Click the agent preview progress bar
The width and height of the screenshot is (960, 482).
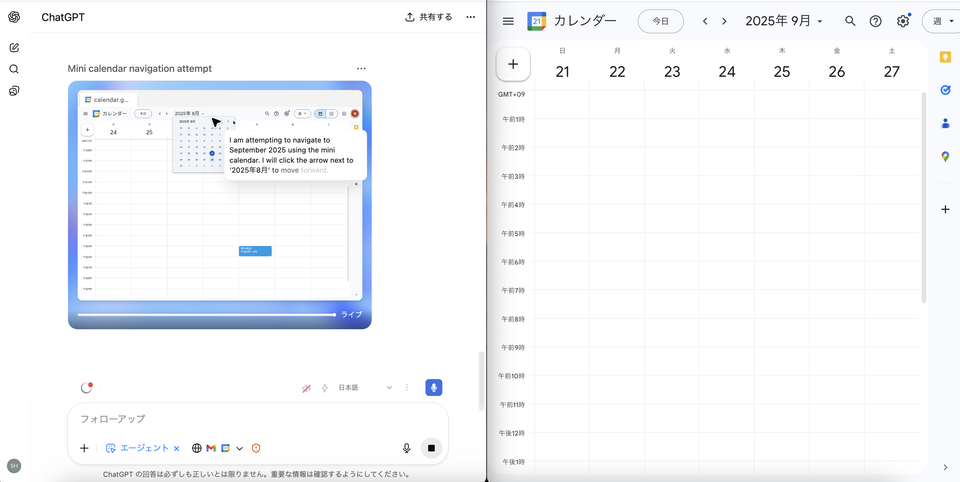206,315
